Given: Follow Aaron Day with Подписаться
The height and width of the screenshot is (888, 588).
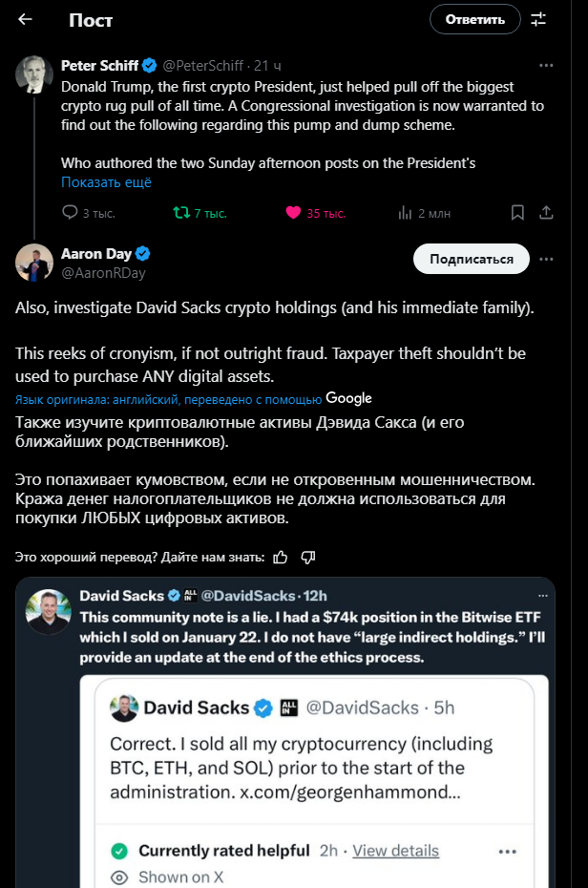Looking at the screenshot, I should coord(472,259).
